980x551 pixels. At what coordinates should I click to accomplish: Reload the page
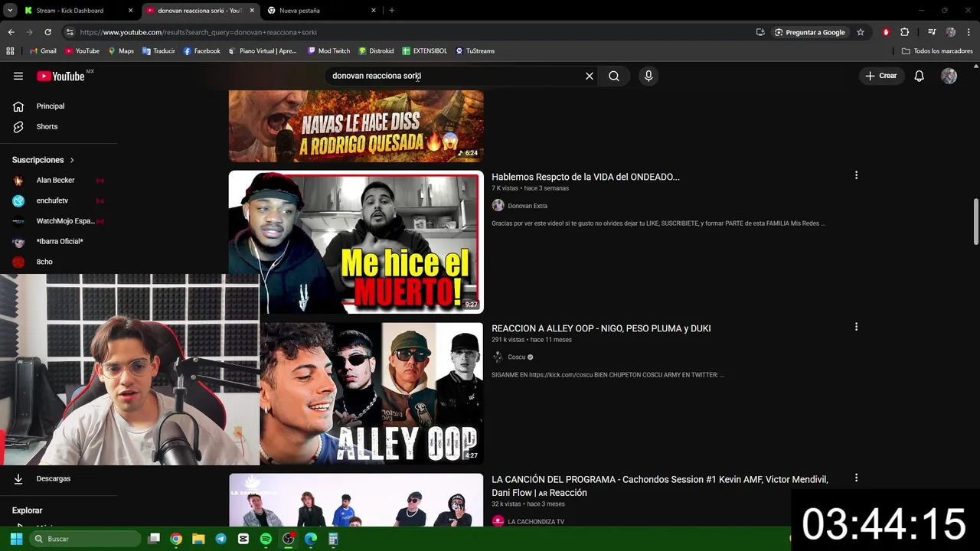(x=47, y=32)
